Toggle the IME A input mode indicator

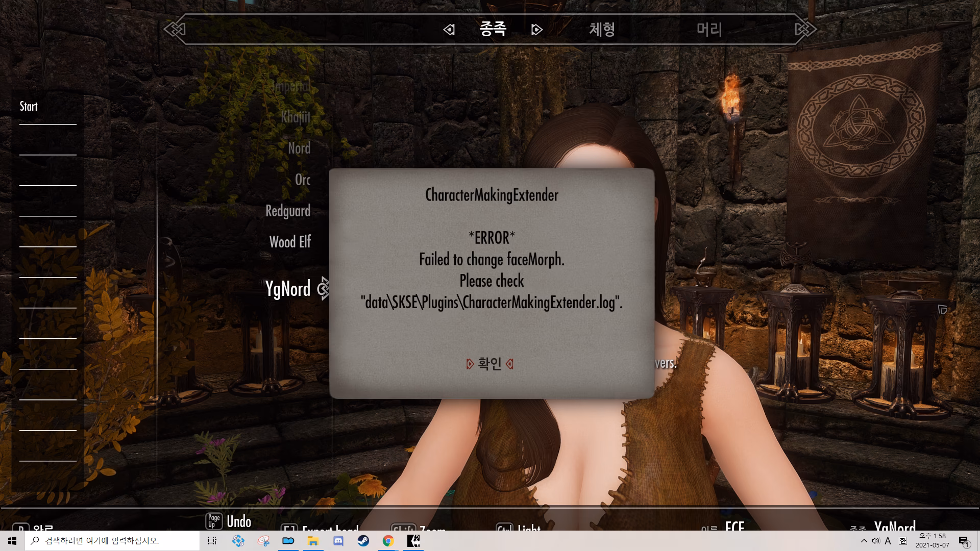point(888,541)
